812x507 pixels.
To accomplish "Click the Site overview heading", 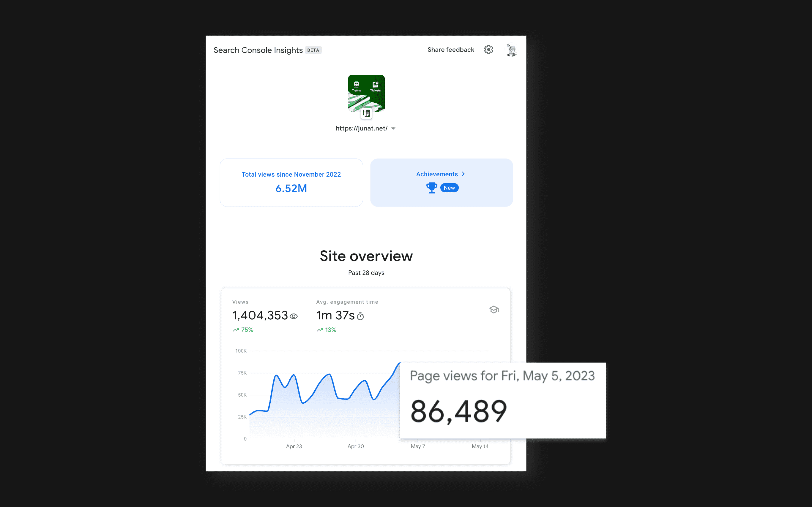I will (x=366, y=256).
